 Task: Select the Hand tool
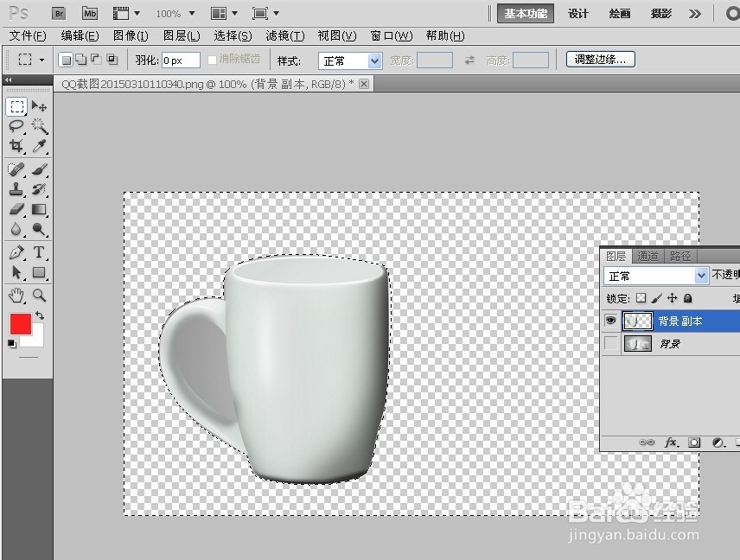pos(17,296)
